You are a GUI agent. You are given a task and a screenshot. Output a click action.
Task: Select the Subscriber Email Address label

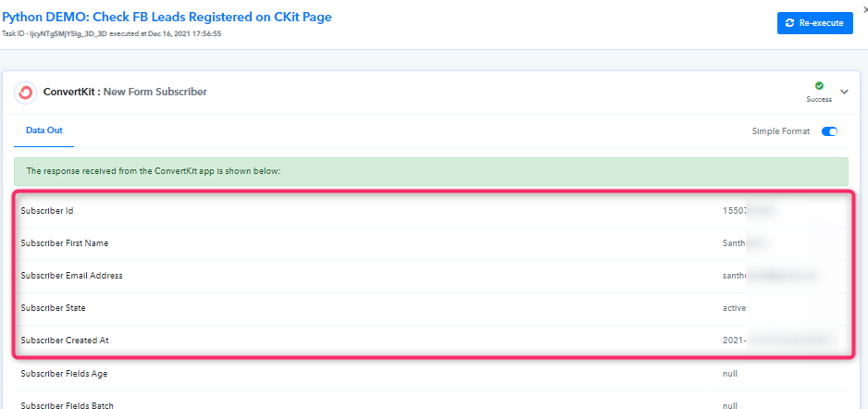coord(72,276)
